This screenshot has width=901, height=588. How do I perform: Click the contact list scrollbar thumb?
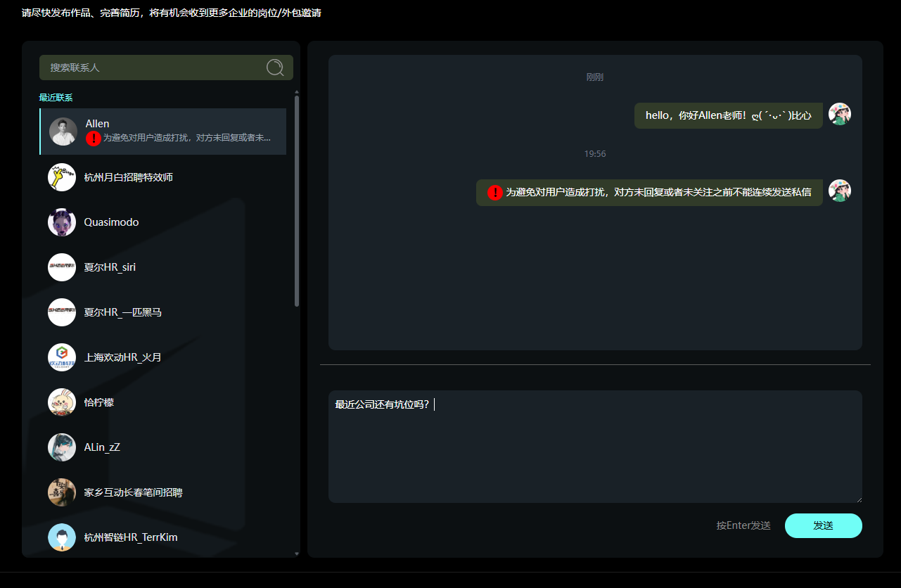coord(297,200)
